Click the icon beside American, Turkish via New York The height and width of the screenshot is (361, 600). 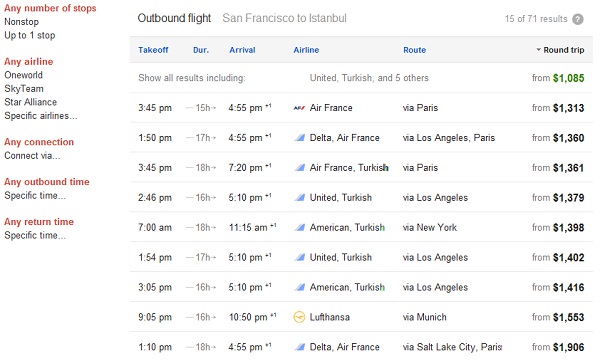tap(300, 227)
